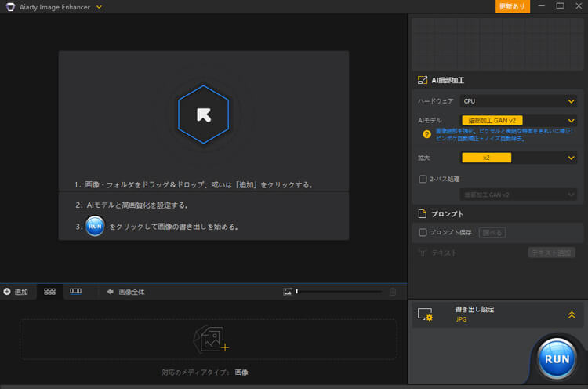Enable the 2-パス処理 checkbox
The image size is (588, 389).
(x=423, y=179)
